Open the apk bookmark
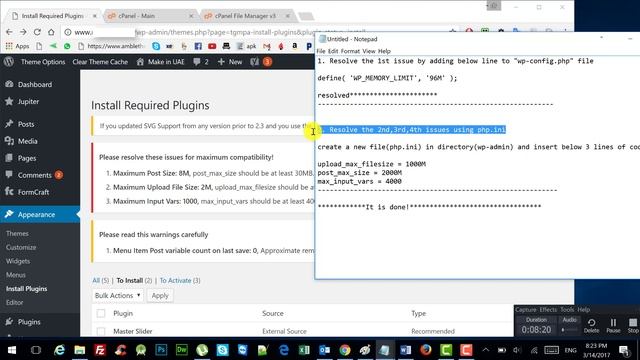 pos(247,46)
